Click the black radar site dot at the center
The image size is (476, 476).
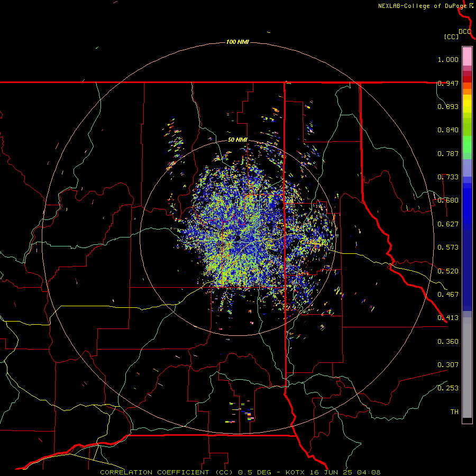point(238,238)
